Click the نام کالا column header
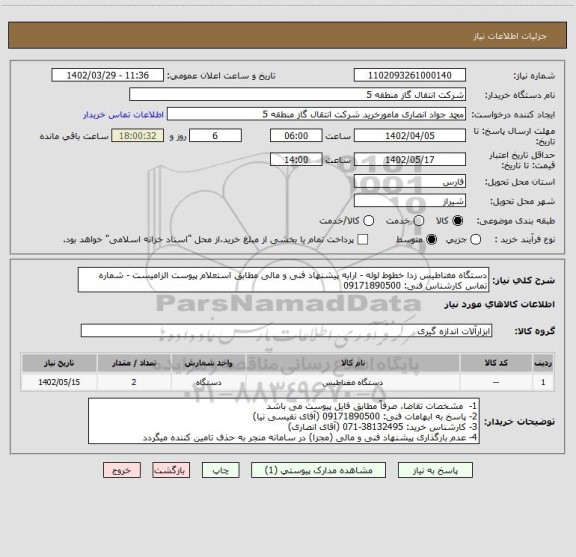This screenshot has height=557, width=576. [353, 363]
